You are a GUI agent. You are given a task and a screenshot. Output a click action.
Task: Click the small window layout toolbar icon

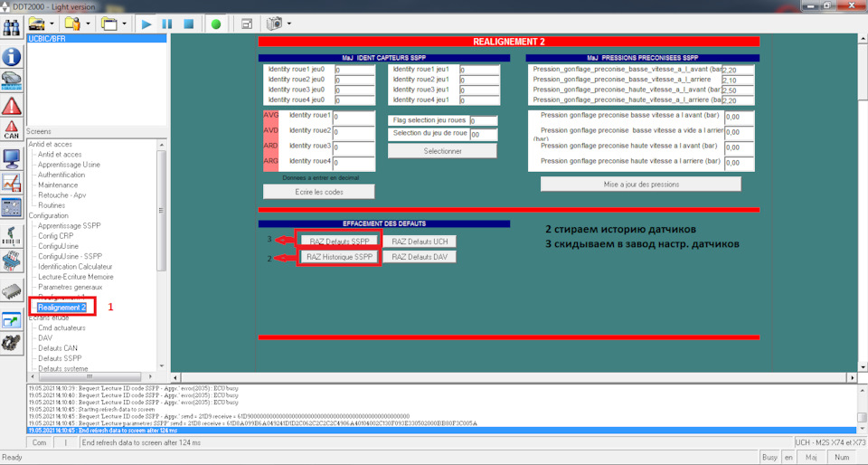(247, 24)
